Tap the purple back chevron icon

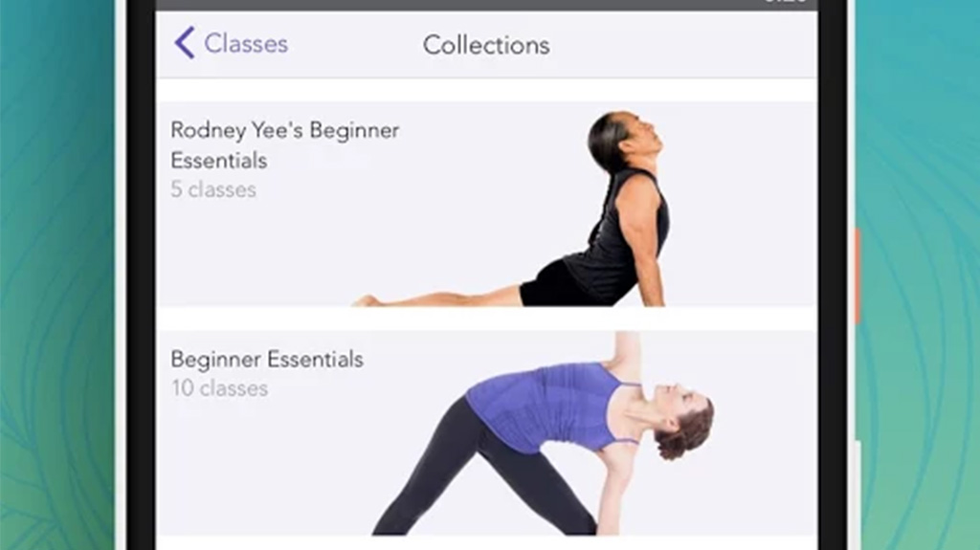coord(185,43)
